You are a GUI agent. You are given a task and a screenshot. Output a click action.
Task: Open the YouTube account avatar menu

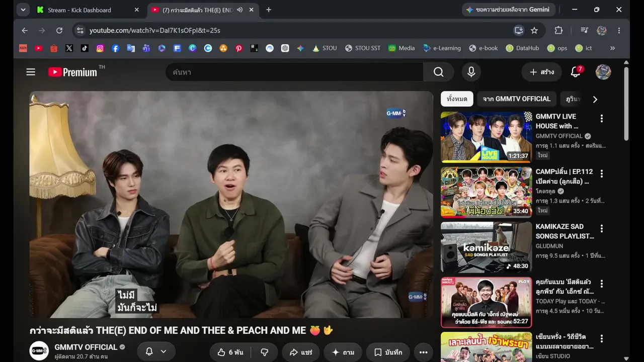point(603,72)
